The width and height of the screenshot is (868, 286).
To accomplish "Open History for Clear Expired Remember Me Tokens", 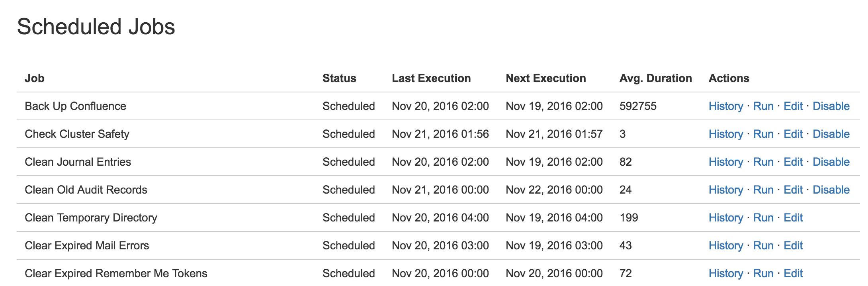I will tap(726, 273).
